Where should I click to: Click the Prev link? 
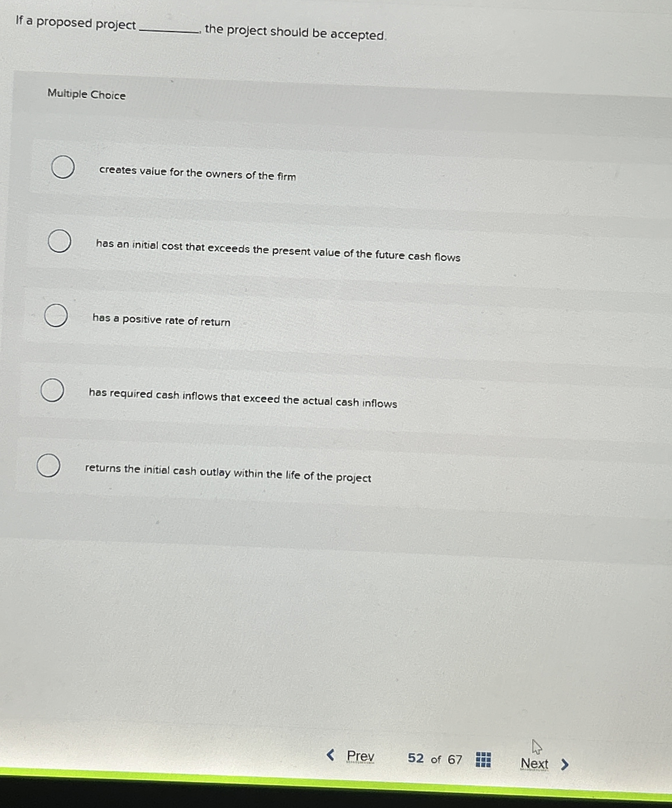tap(361, 755)
